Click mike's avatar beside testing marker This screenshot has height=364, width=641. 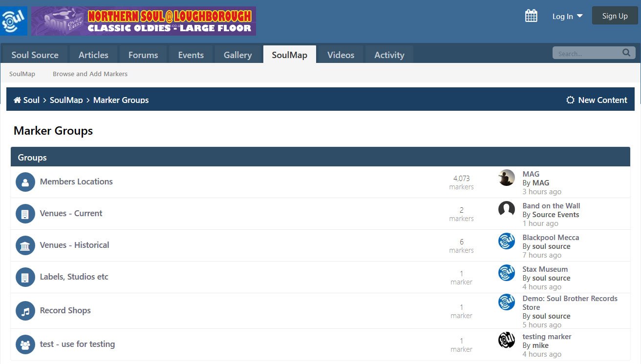(507, 340)
